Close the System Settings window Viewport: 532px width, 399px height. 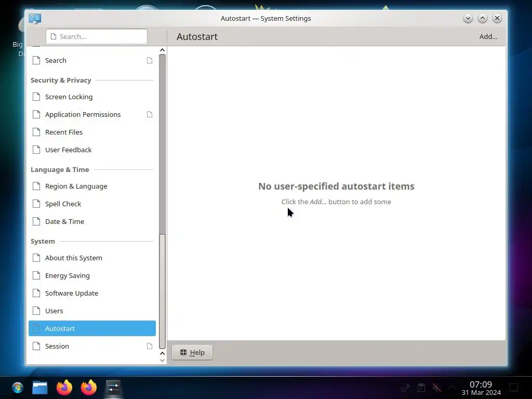pos(497,18)
